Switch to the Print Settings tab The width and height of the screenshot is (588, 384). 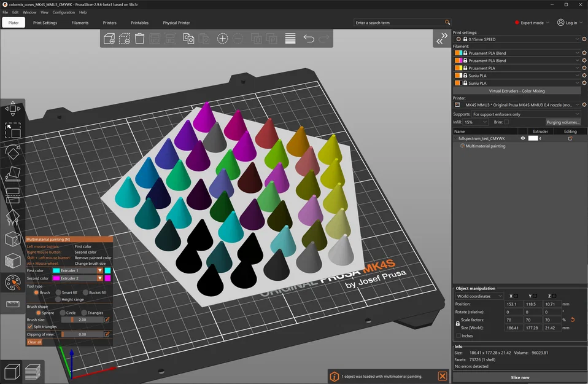click(45, 23)
